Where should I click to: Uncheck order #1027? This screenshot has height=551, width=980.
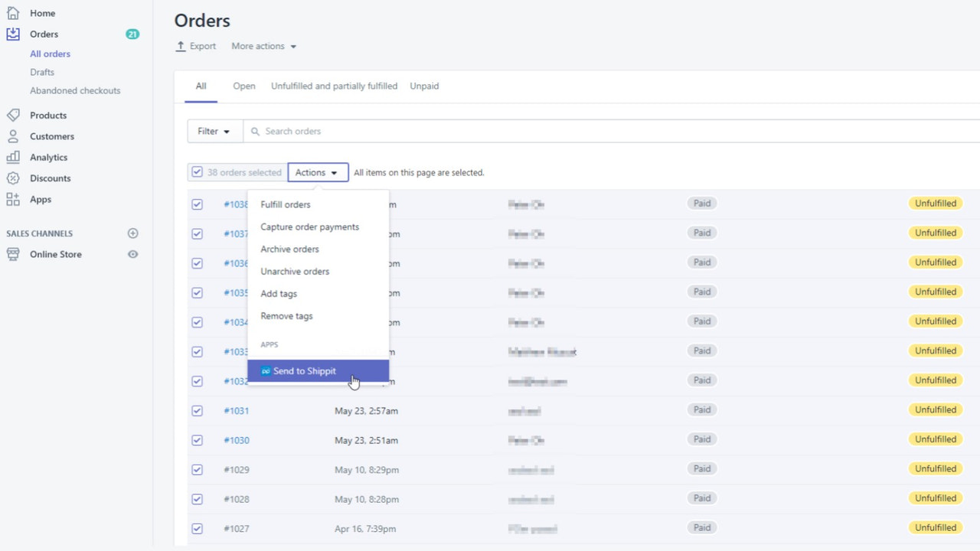197,528
